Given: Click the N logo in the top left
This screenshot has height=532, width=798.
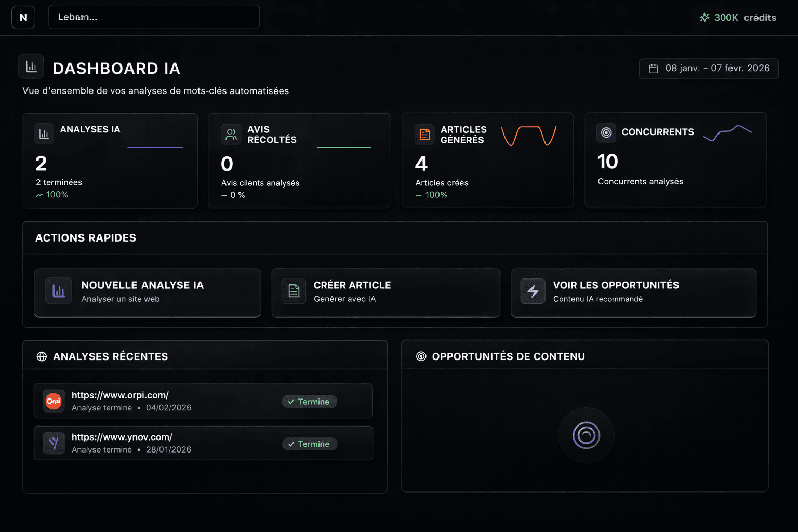Looking at the screenshot, I should [23, 17].
